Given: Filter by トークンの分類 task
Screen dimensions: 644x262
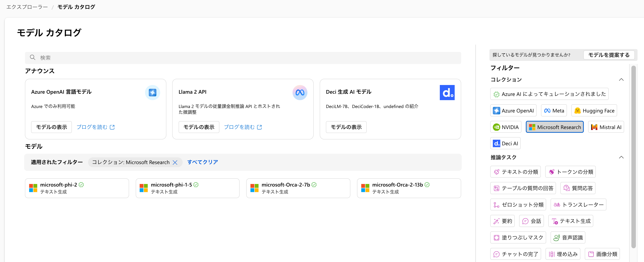Looking at the screenshot, I should 571,172.
